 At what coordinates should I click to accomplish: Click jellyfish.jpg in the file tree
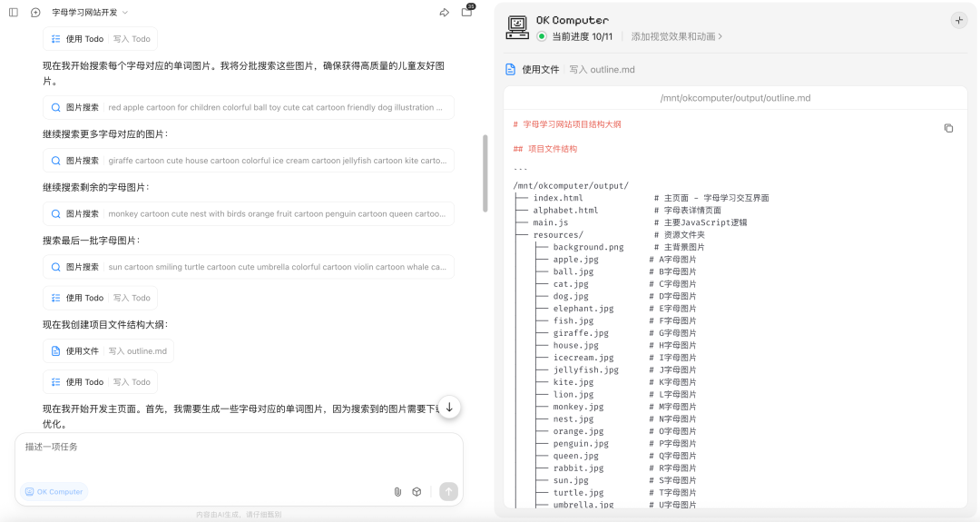[585, 370]
